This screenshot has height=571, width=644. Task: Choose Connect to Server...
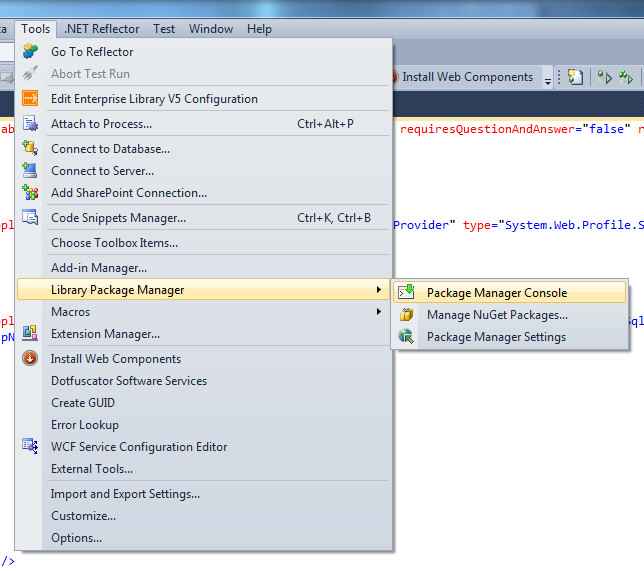tap(203, 171)
